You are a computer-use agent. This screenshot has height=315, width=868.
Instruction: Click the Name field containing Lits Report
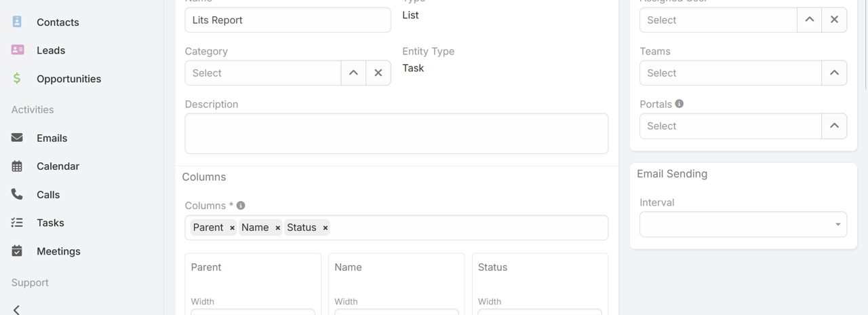click(288, 20)
